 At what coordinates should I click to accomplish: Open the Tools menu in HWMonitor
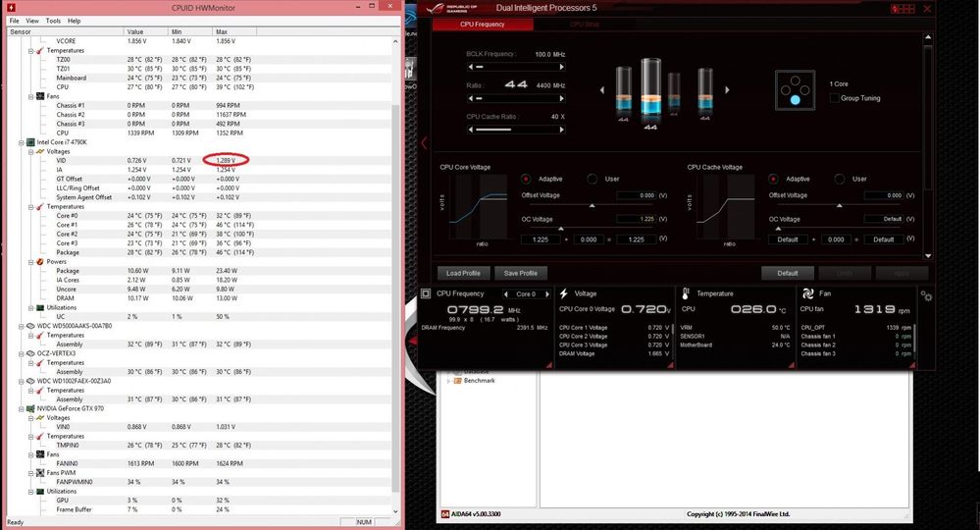pyautogui.click(x=53, y=21)
